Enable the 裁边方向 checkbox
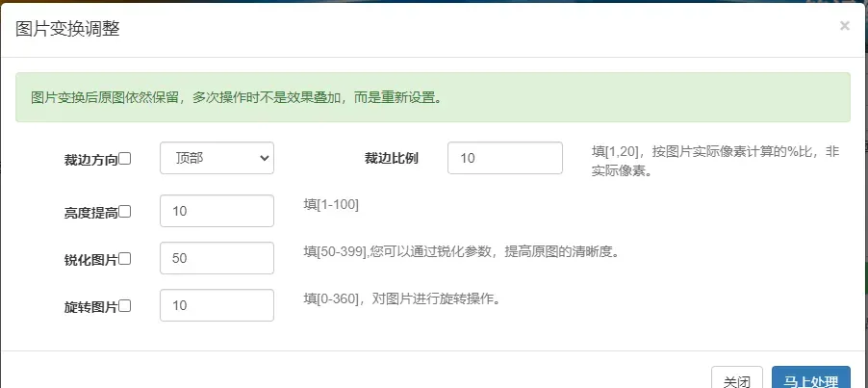 [x=125, y=159]
